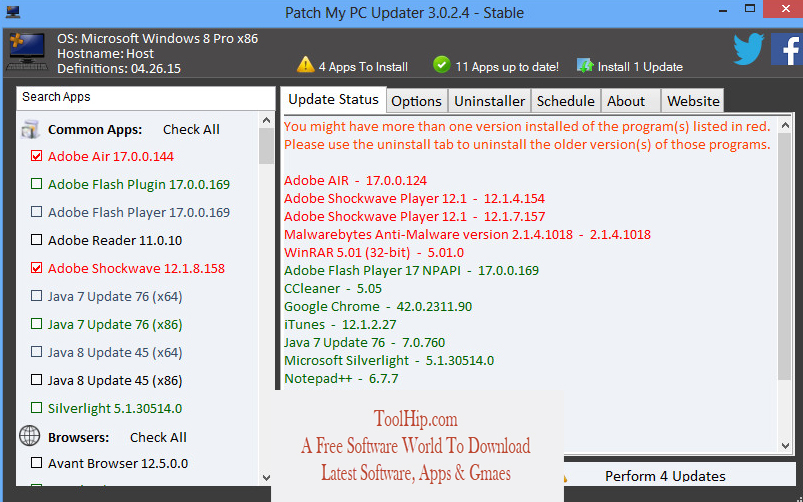This screenshot has height=502, width=803.
Task: Click the Common Apps: heading
Action: point(95,130)
